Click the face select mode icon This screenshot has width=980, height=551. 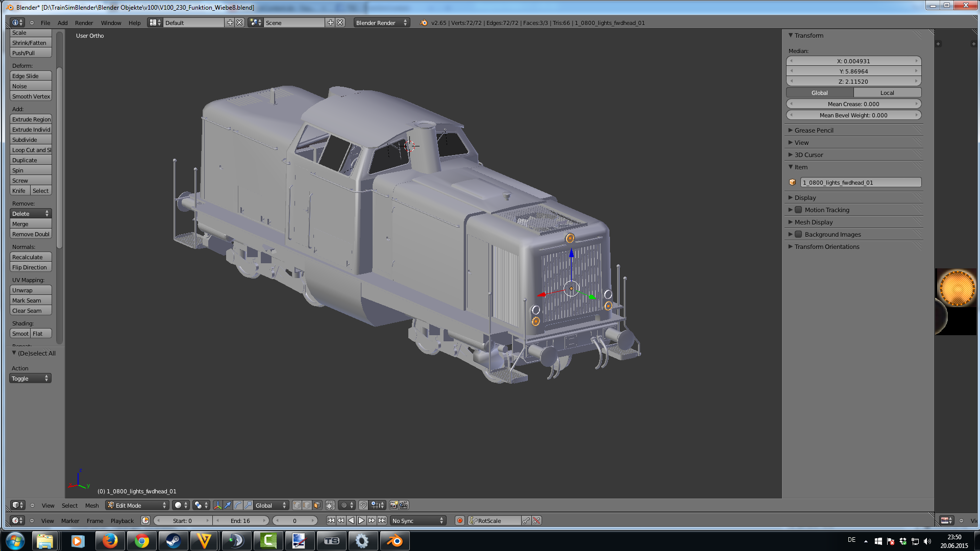[x=317, y=505]
